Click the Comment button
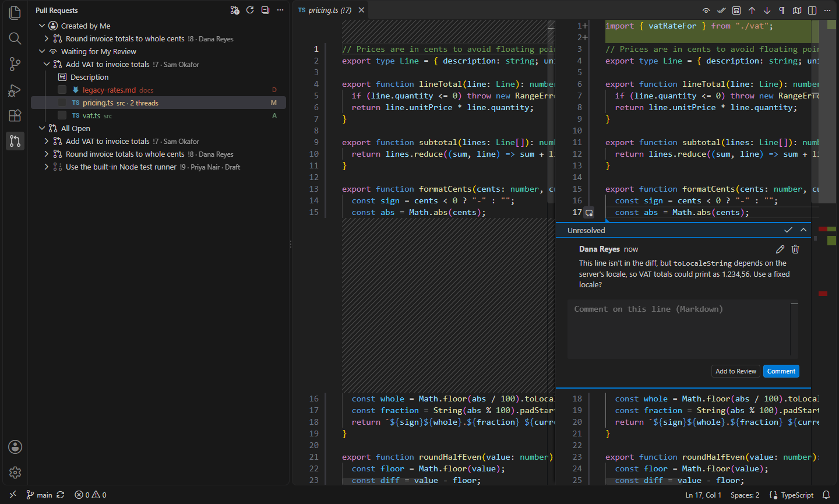Viewport: 839px width, 504px height. click(x=781, y=371)
